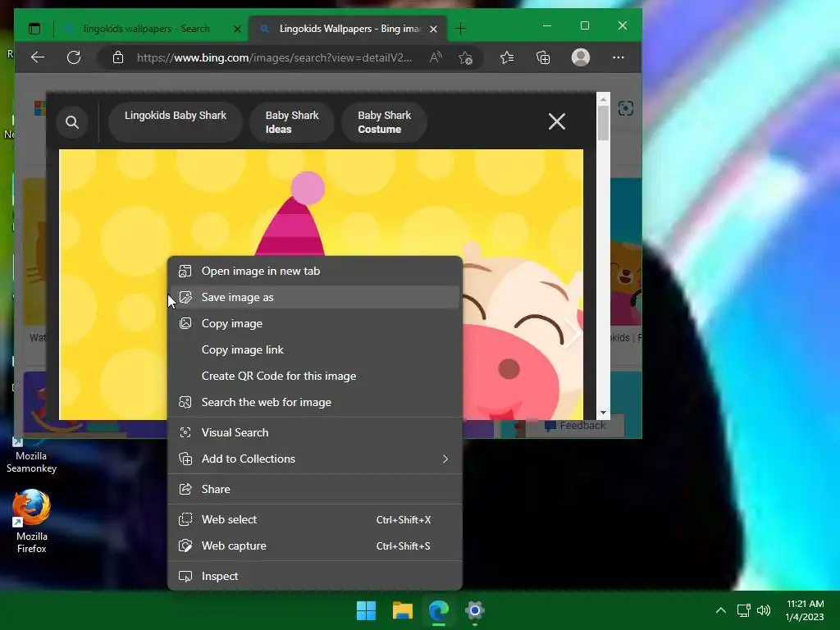Image resolution: width=840 pixels, height=630 pixels.
Task: Refresh the page with the reload icon
Action: pos(74,57)
